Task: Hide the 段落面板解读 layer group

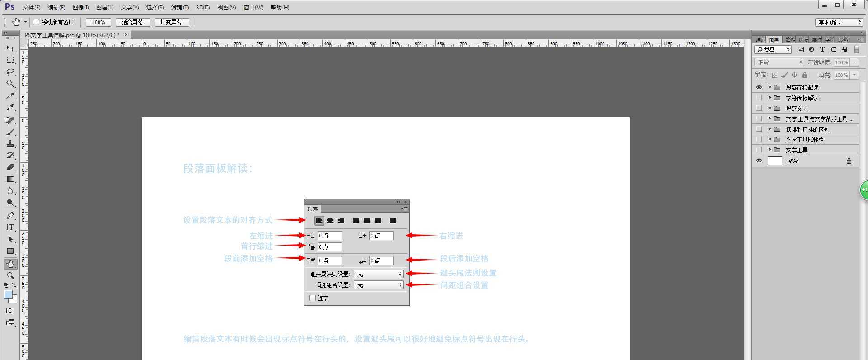Action: click(759, 87)
